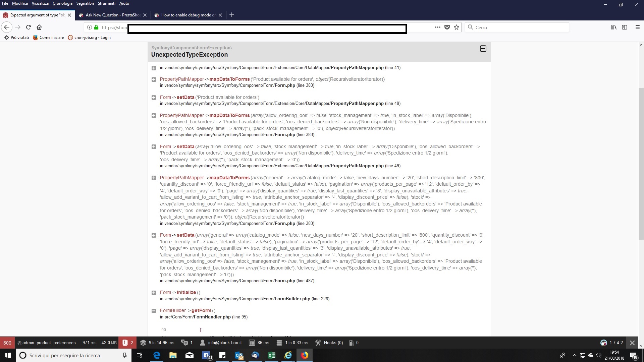Collapse the FormBuilder getForm trace entry
The height and width of the screenshot is (362, 644).
tap(154, 311)
